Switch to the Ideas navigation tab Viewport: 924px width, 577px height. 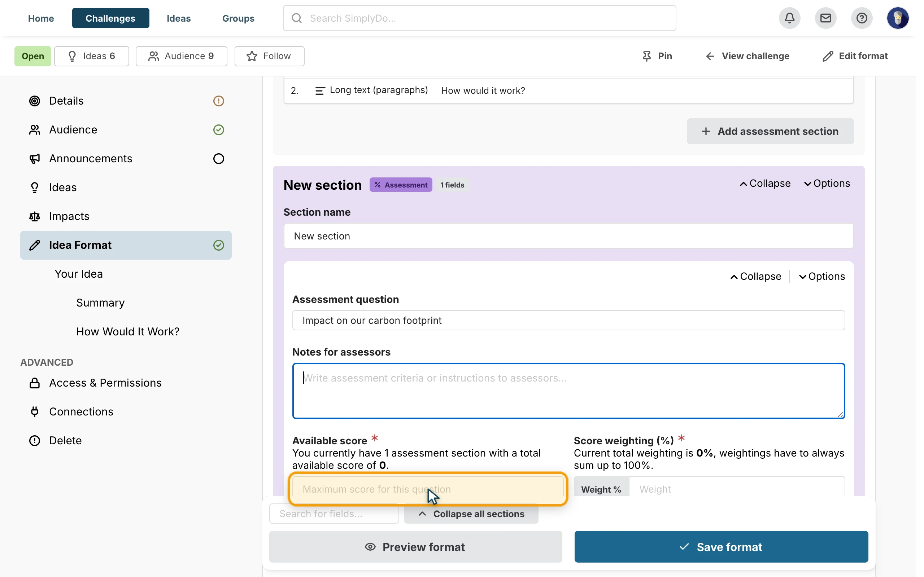click(179, 18)
